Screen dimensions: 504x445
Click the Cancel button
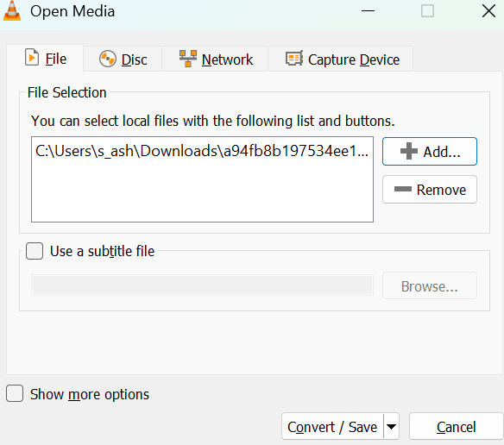[456, 427]
